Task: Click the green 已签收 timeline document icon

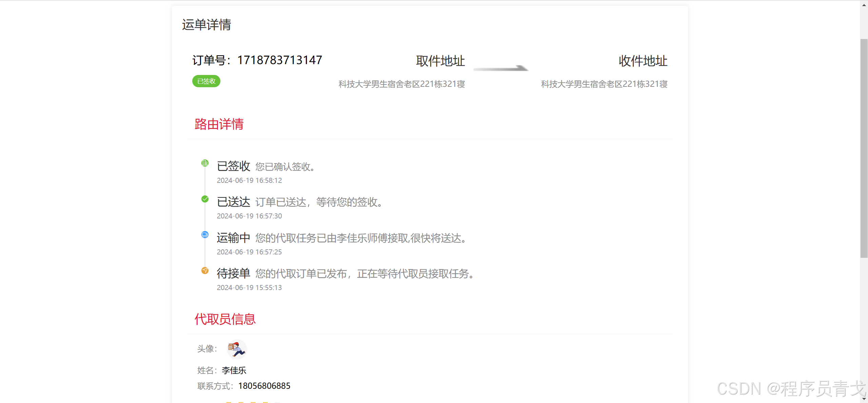Action: (x=205, y=163)
